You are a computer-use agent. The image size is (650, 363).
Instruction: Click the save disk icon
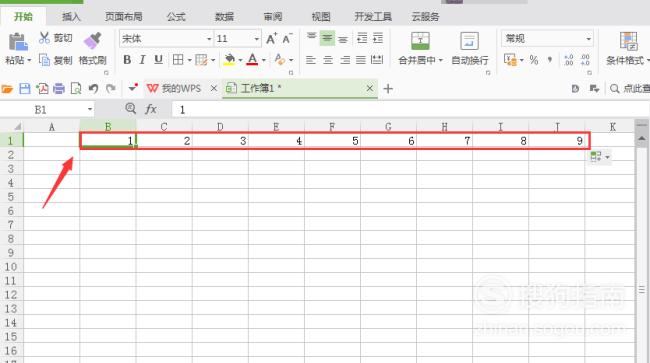click(25, 89)
